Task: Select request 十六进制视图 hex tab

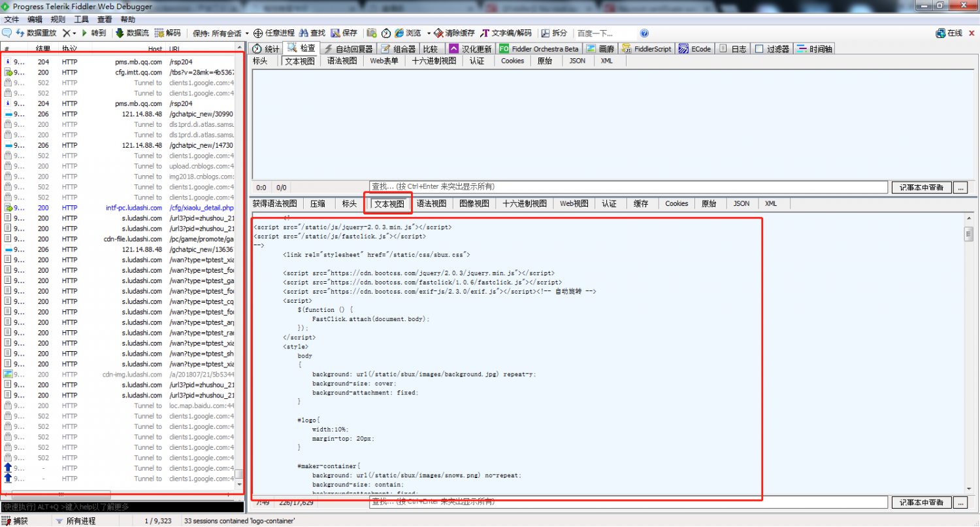Action: 434,61
